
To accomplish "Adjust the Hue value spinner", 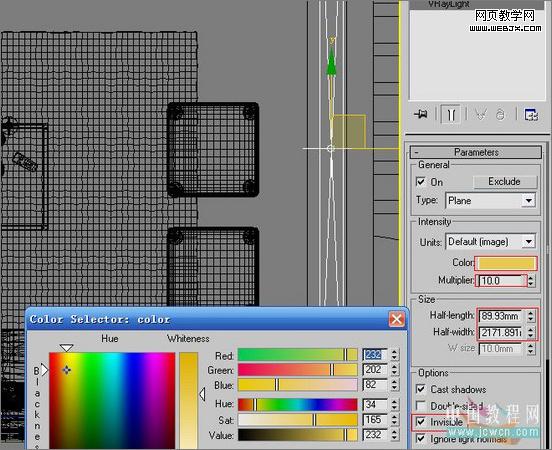I will [394, 405].
